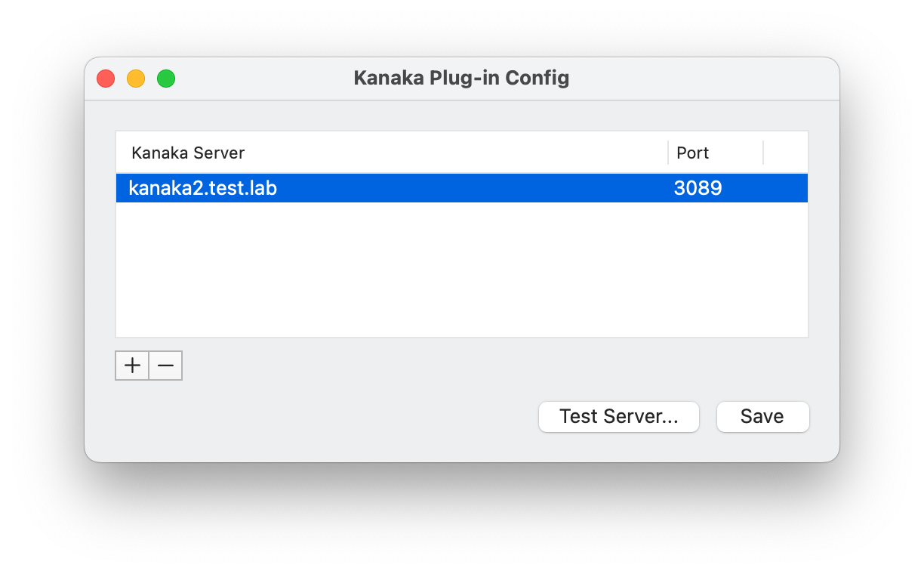Save the plug-in configuration

(762, 417)
